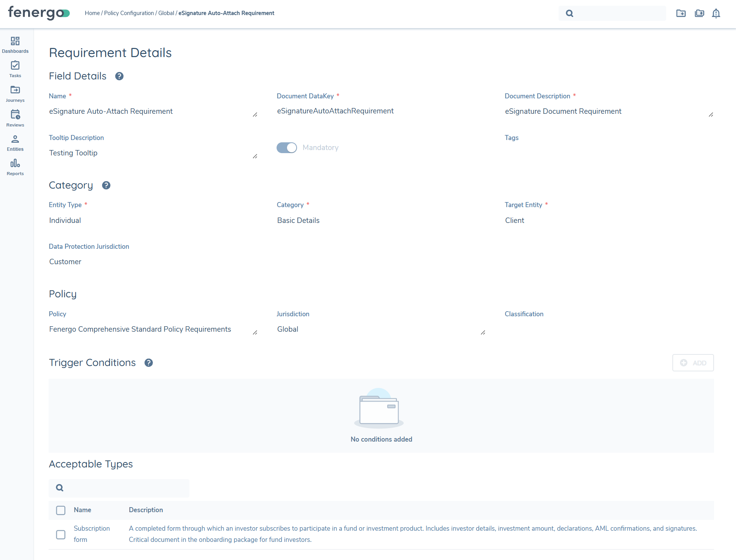
Task: Open Reports from the sidebar
Action: pyautogui.click(x=15, y=167)
